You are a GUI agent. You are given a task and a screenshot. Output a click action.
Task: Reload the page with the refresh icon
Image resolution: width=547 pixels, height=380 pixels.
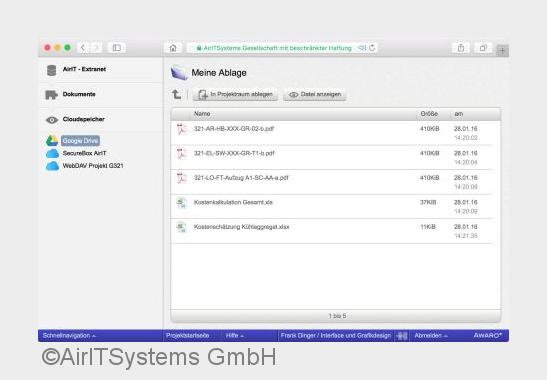tap(372, 48)
